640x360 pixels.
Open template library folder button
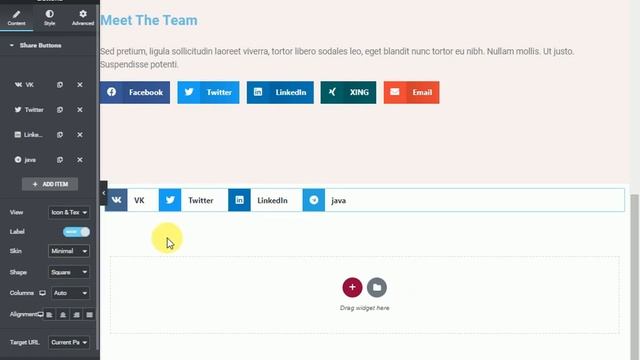377,287
